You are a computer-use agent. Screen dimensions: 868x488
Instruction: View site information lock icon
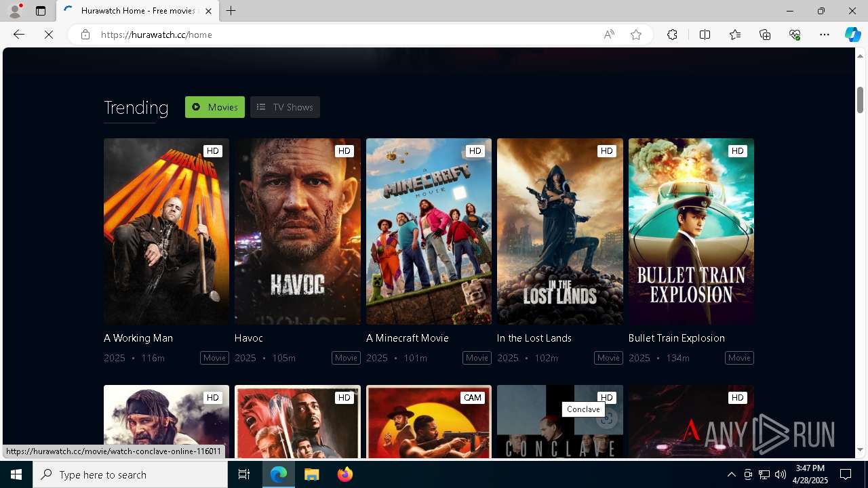point(85,35)
